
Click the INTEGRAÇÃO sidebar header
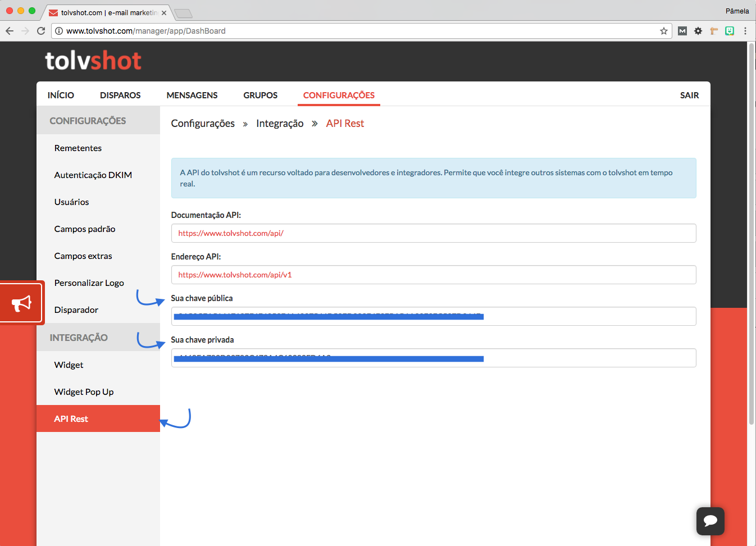98,338
